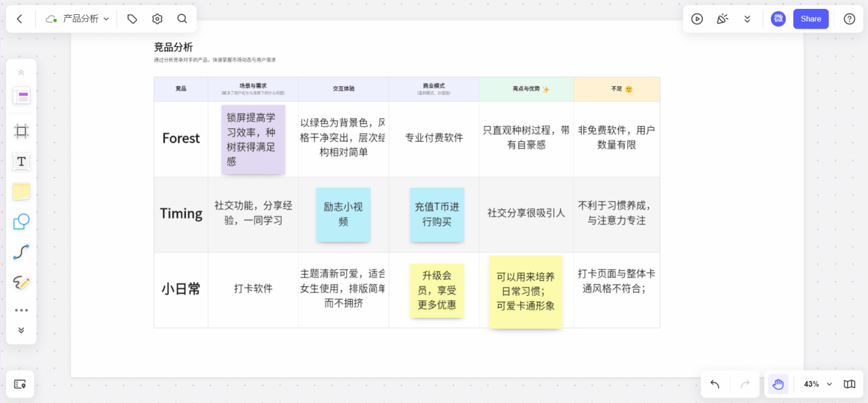868x403 pixels.
Task: Select the yellow 可以用来培养日常习惯 sticky note
Action: coord(526,292)
